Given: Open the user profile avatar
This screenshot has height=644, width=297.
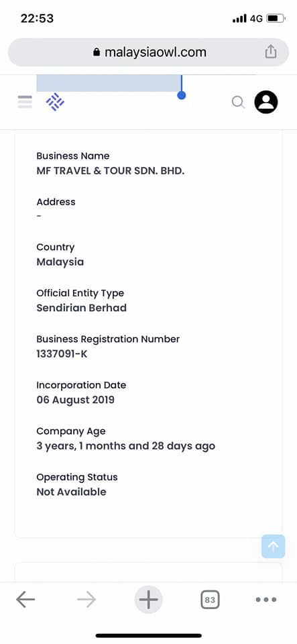Looking at the screenshot, I should [266, 102].
